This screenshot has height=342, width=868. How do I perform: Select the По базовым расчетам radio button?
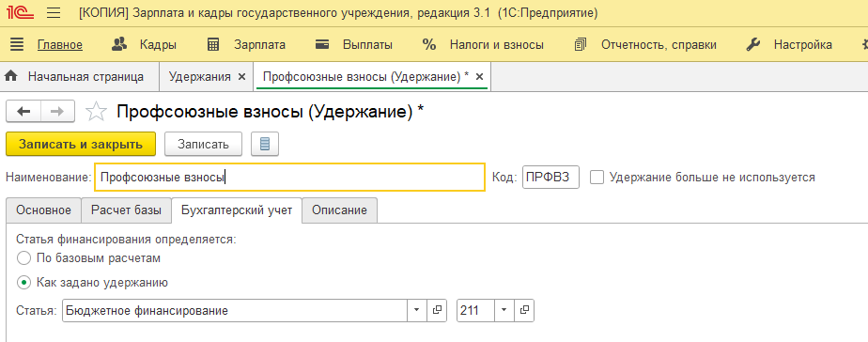[23, 257]
